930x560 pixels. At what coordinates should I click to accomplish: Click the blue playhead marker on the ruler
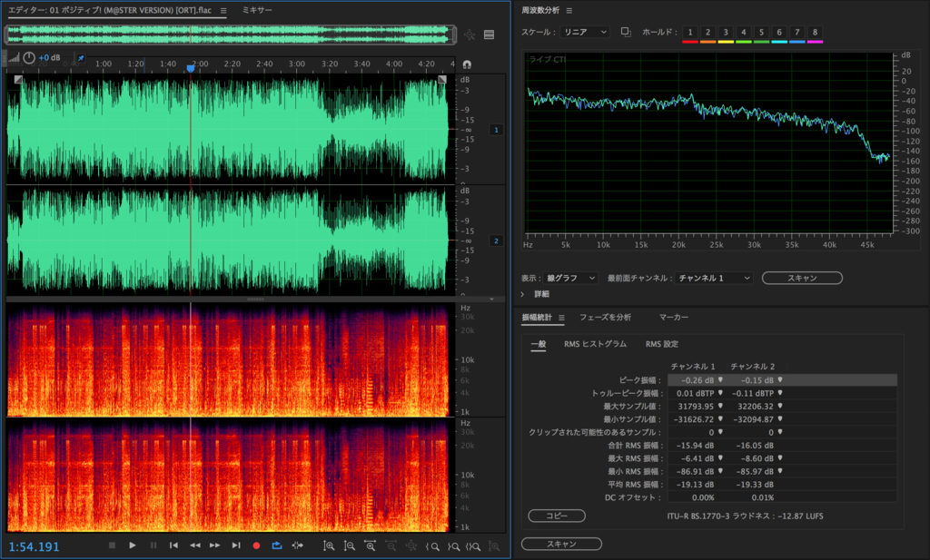coord(191,69)
